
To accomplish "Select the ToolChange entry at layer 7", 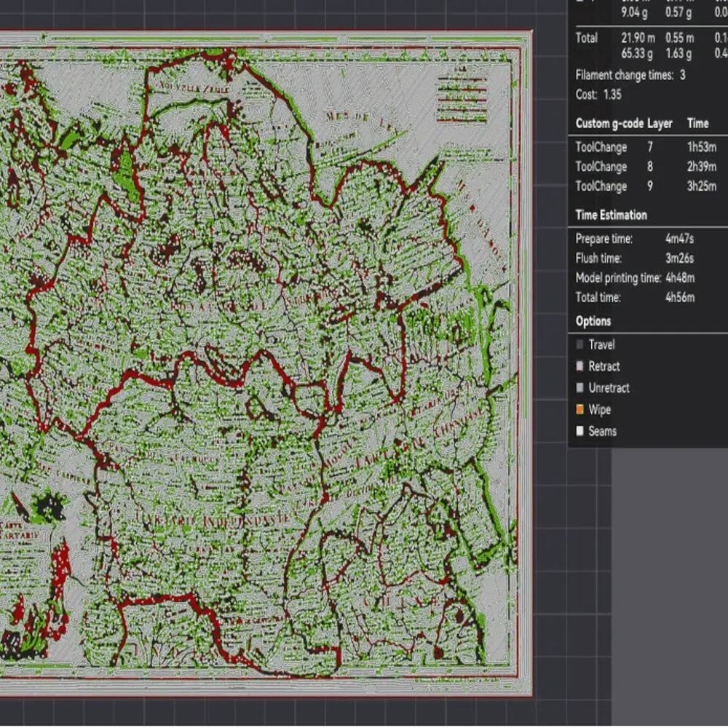I will (x=648, y=147).
